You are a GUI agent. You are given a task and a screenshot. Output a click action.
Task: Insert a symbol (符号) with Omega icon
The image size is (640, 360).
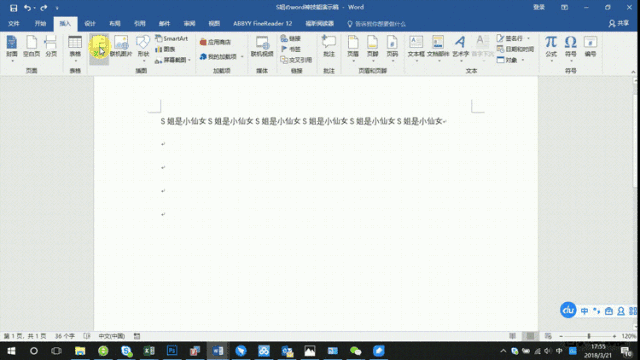tap(571, 48)
